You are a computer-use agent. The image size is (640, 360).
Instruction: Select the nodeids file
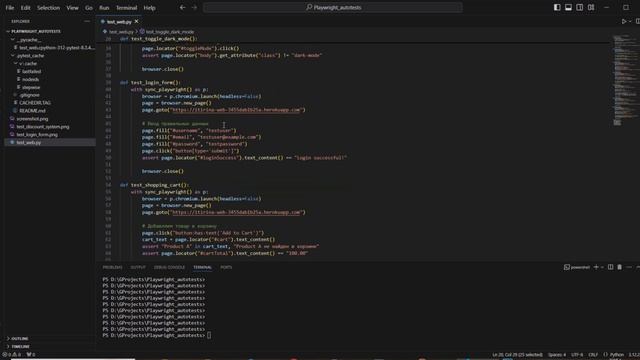[31, 79]
